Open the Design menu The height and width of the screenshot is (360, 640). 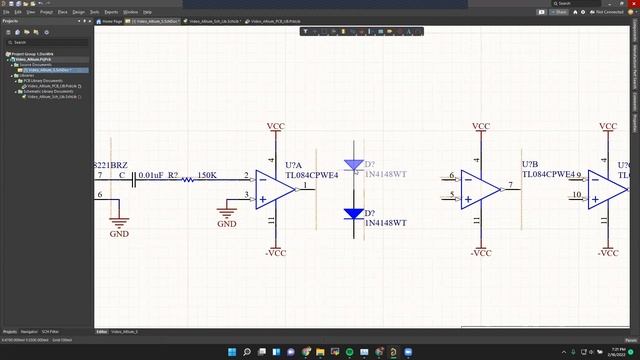(78, 12)
